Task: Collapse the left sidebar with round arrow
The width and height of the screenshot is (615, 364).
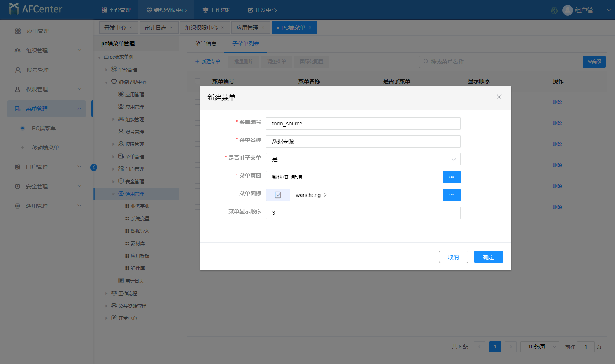Action: [94, 167]
